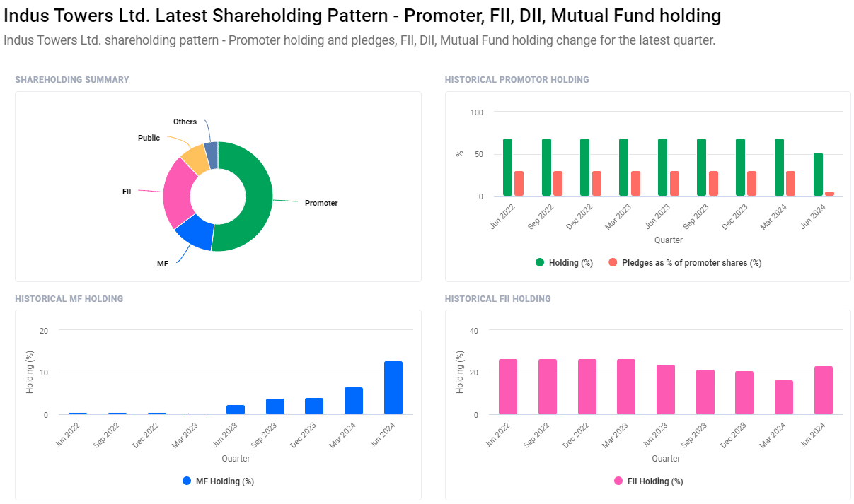Click the Public label above the donut
Image resolution: width=854 pixels, height=504 pixels.
(x=149, y=138)
